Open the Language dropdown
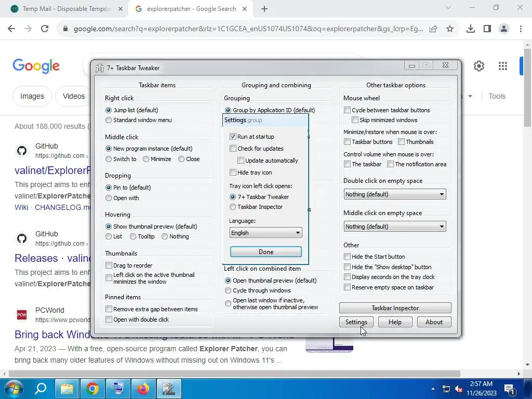 click(265, 233)
